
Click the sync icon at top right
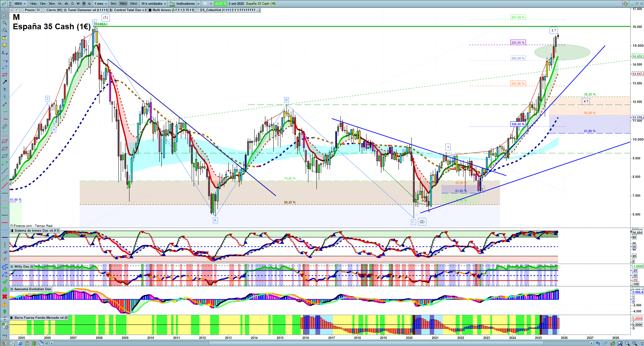pyautogui.click(x=625, y=4)
